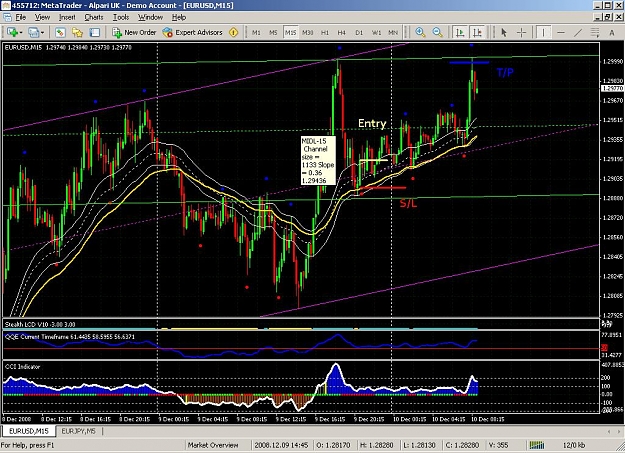
Task: Click the Entry label on the chart
Action: [x=372, y=124]
